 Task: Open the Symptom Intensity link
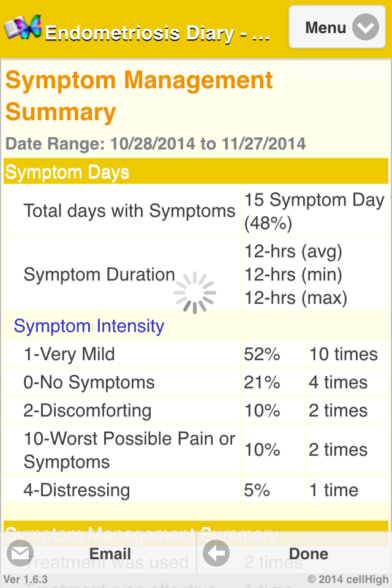pos(89,326)
